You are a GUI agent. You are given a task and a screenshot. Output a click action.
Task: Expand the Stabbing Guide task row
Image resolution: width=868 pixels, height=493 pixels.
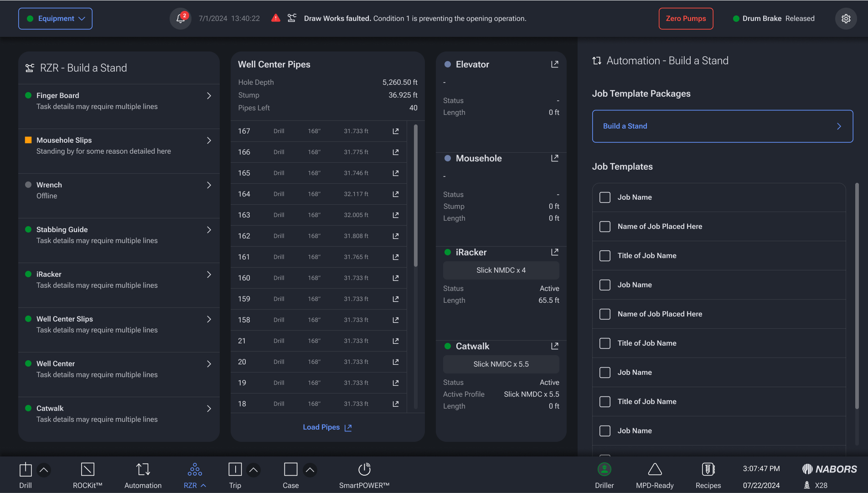tap(119, 240)
